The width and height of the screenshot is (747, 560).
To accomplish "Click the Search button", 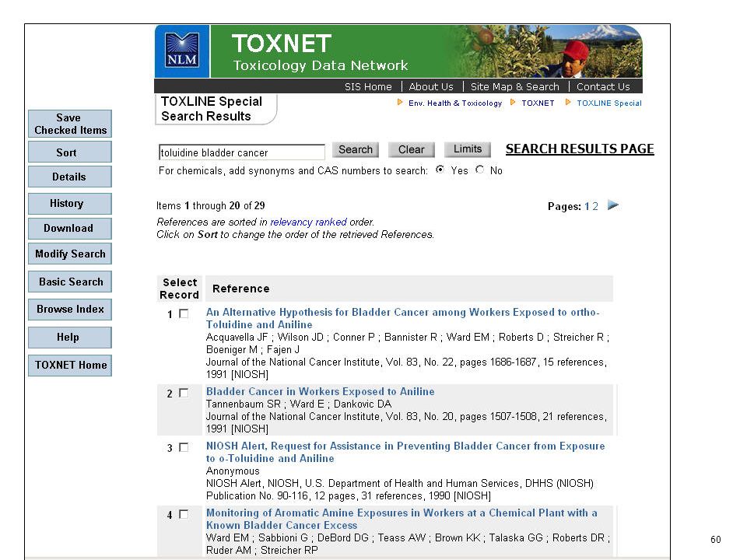I will pyautogui.click(x=356, y=149).
